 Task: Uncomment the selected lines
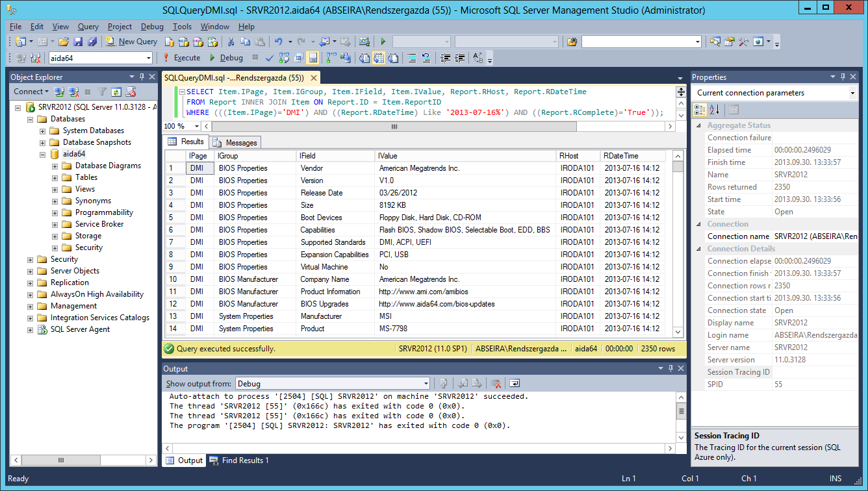coord(426,58)
